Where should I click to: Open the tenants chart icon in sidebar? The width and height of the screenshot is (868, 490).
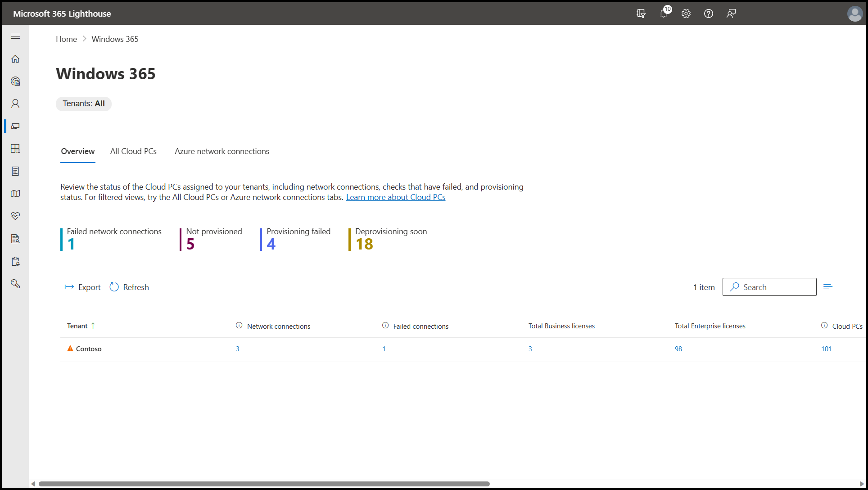[x=15, y=82]
